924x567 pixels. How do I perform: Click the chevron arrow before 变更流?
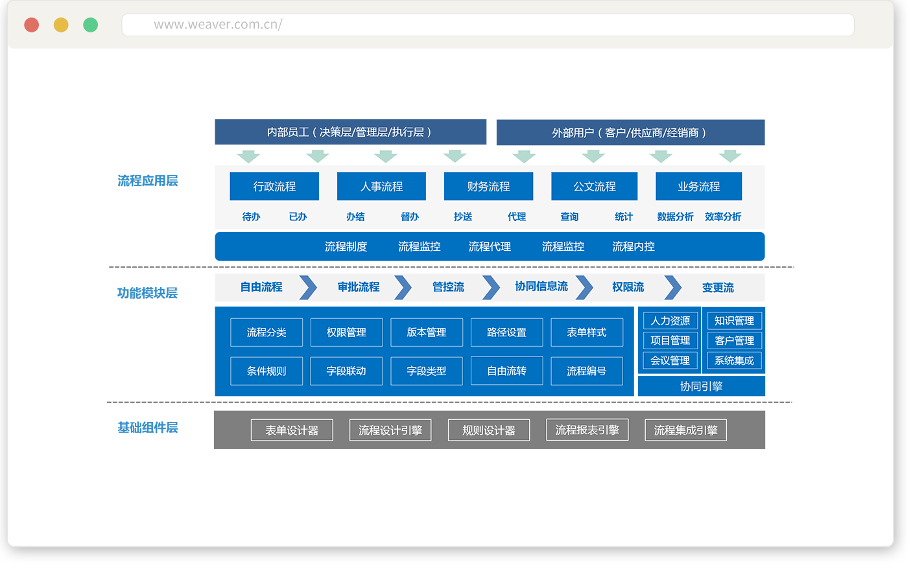[x=674, y=288]
